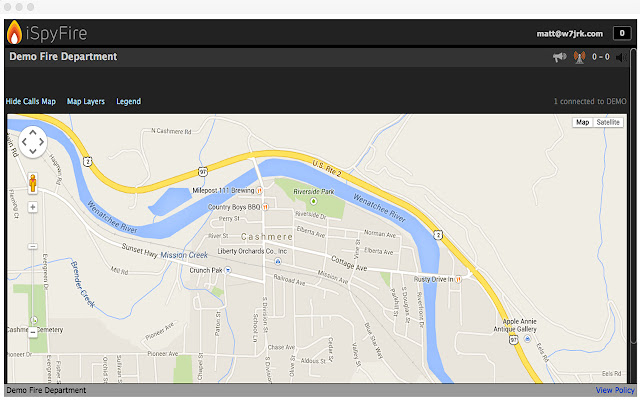Click the Street View pegman icon
Screen dimensions: 640x400
pyautogui.click(x=33, y=183)
